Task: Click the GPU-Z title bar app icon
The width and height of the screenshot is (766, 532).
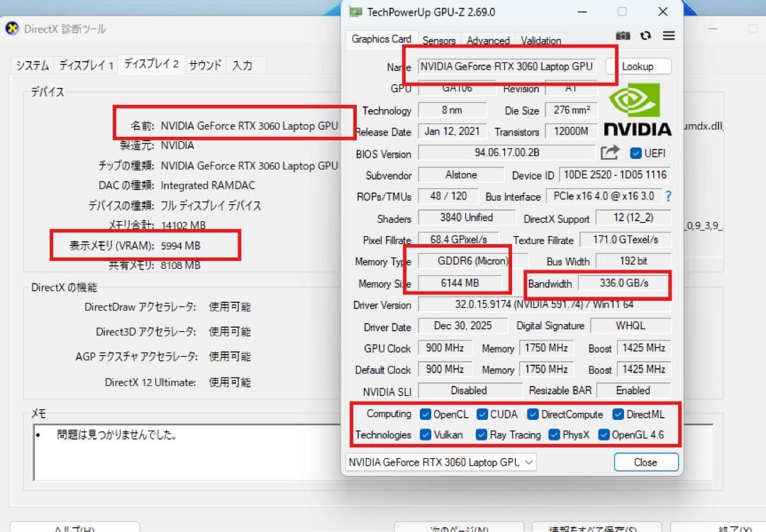Action: click(x=355, y=12)
